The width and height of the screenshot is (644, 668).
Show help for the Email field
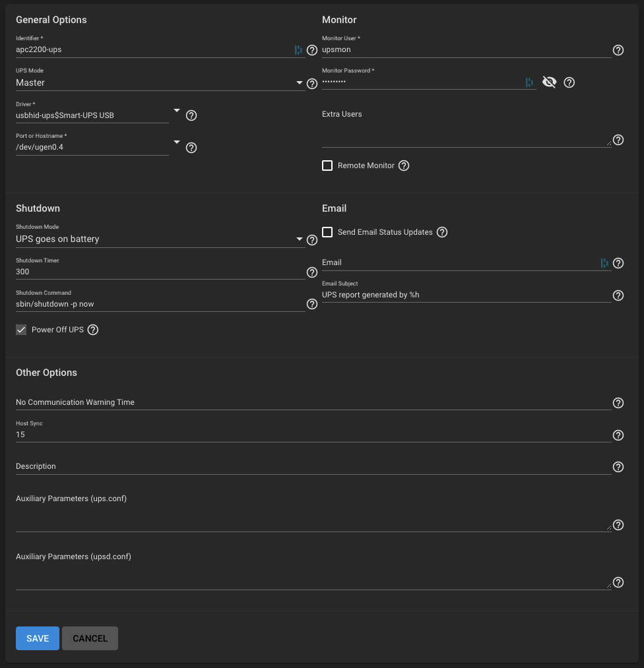click(618, 263)
